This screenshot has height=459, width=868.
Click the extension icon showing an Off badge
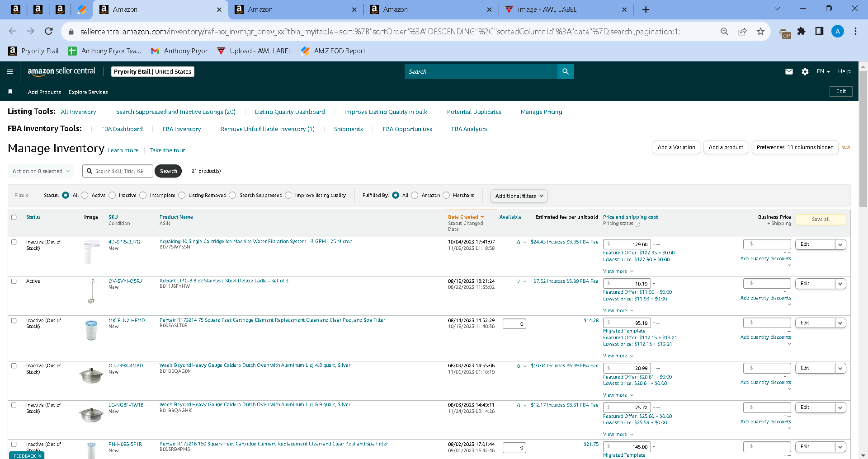[784, 33]
